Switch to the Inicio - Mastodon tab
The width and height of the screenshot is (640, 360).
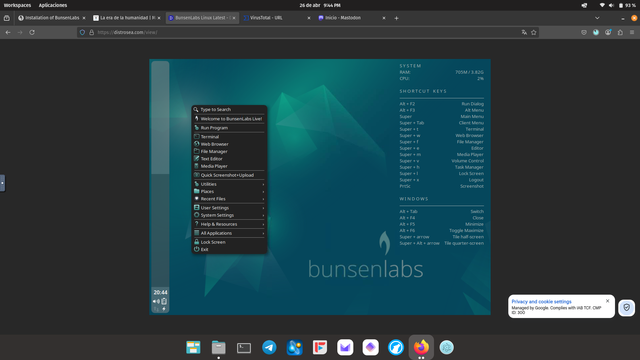(x=351, y=18)
